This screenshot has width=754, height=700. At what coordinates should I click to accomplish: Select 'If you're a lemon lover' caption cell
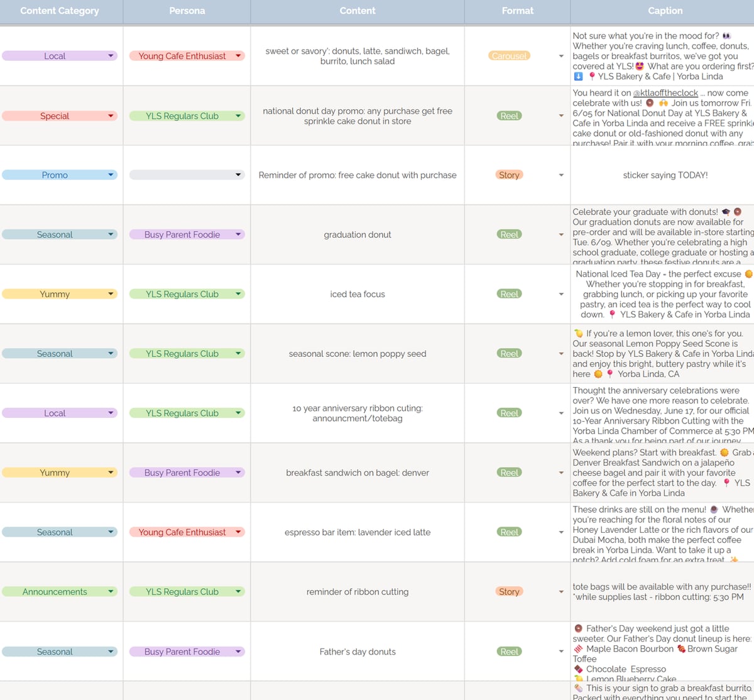663,354
